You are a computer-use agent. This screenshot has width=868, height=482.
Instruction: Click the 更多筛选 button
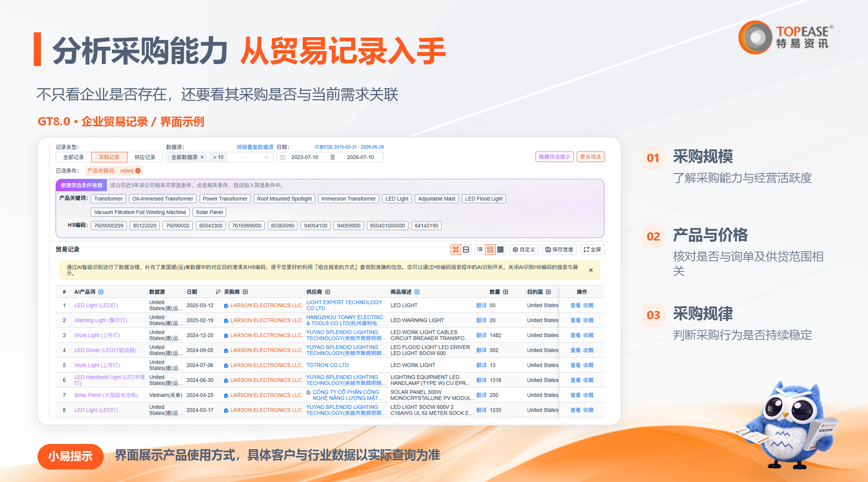pyautogui.click(x=590, y=157)
